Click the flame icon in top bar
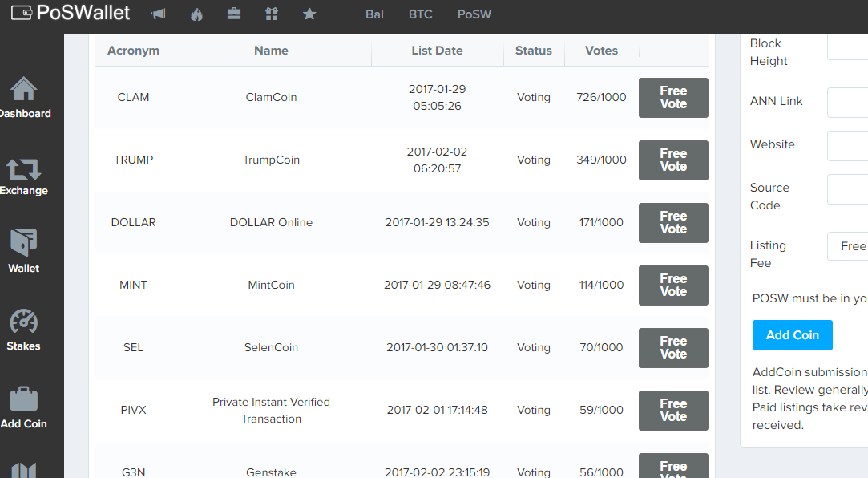868x478 pixels. (196, 14)
